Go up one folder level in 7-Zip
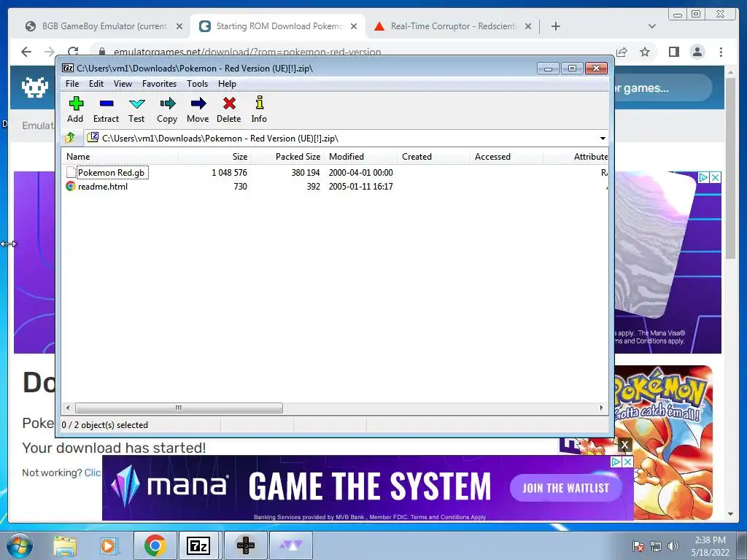Image resolution: width=747 pixels, height=560 pixels. [x=70, y=138]
